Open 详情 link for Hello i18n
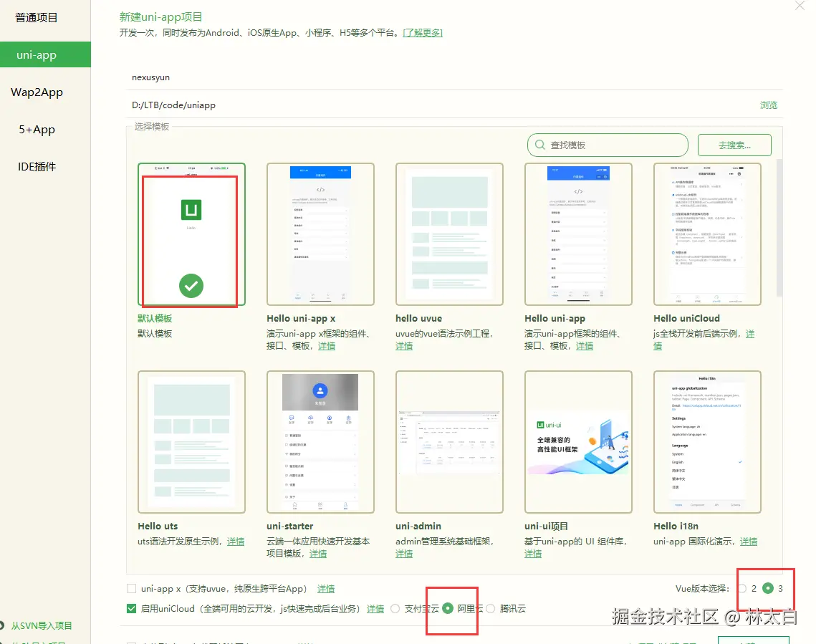 pos(749,542)
